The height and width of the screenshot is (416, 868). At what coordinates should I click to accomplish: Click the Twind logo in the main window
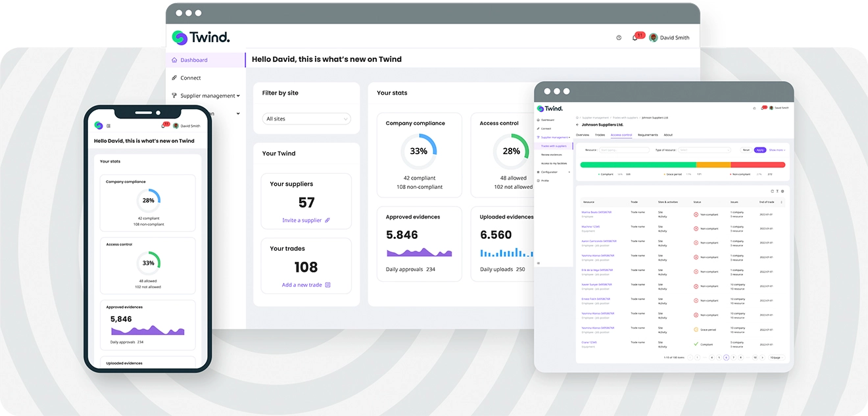click(x=201, y=38)
